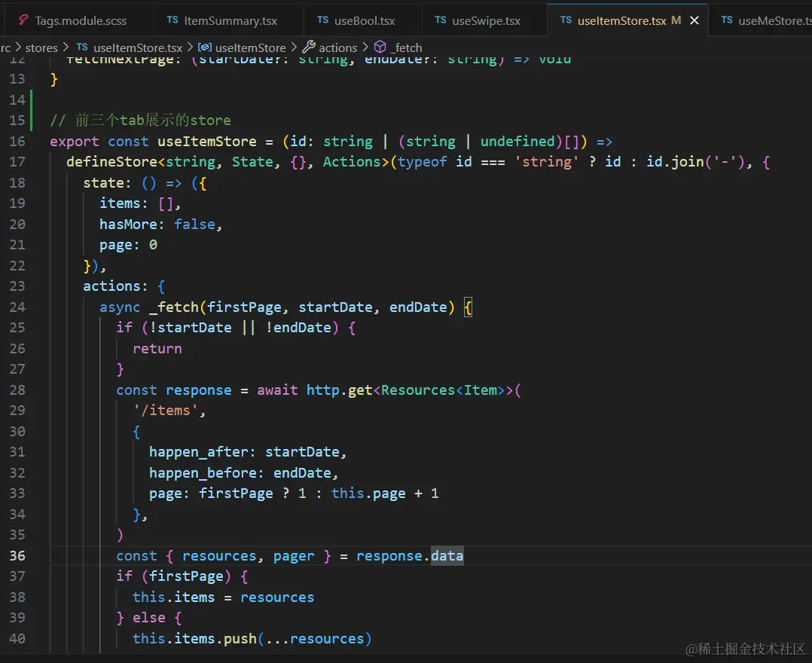Click the TS icon in the breadcrumb
The height and width of the screenshot is (663, 812).
point(82,47)
